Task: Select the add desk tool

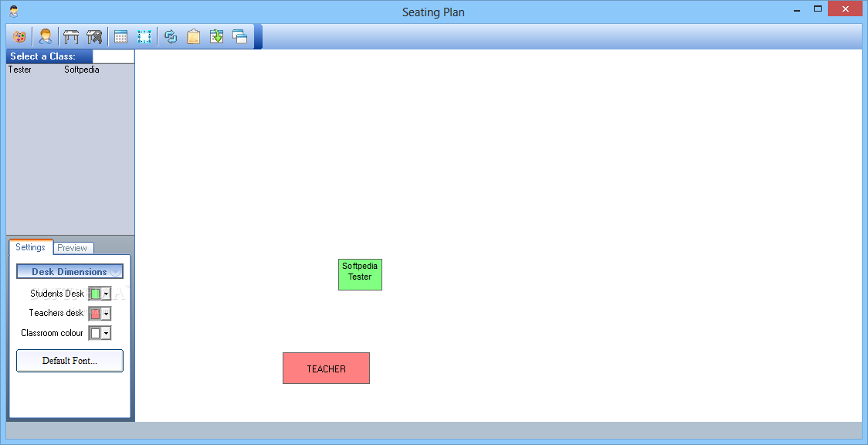Action: [71, 37]
